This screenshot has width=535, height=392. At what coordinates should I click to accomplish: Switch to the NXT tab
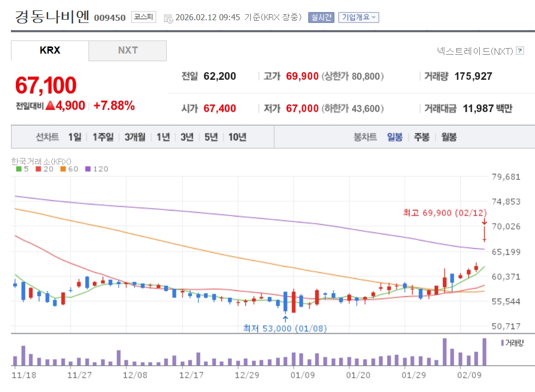click(128, 50)
